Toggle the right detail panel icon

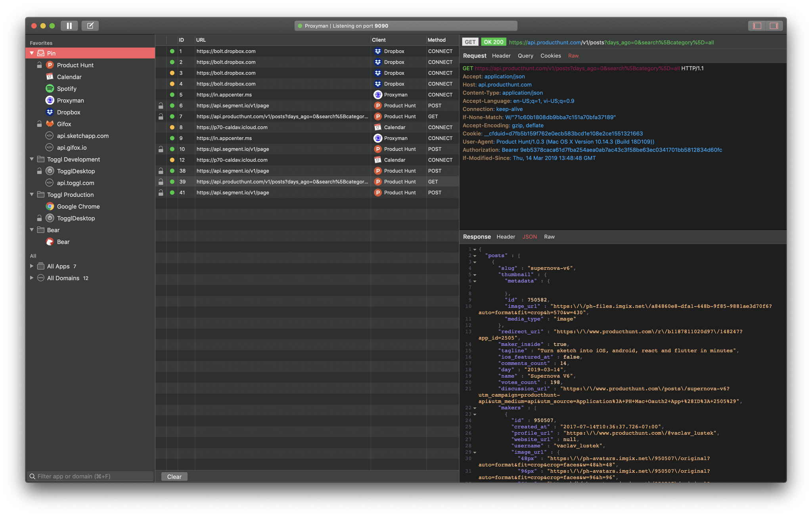coord(774,26)
